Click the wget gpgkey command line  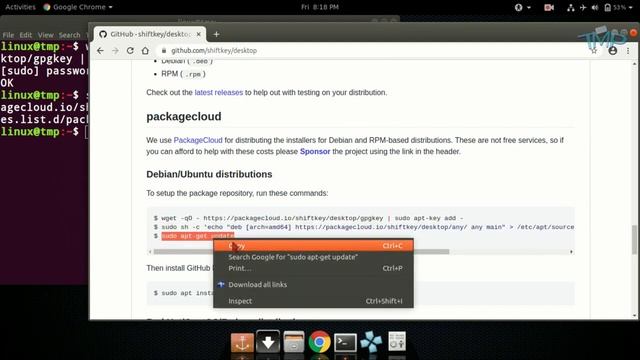[312, 218]
